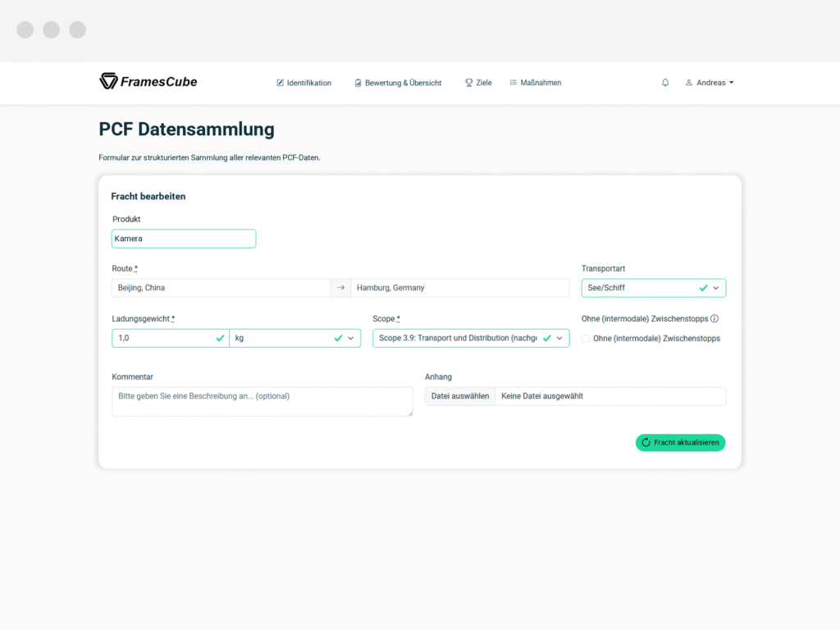
Task: Click into the Kommentar text area
Action: [x=262, y=401]
